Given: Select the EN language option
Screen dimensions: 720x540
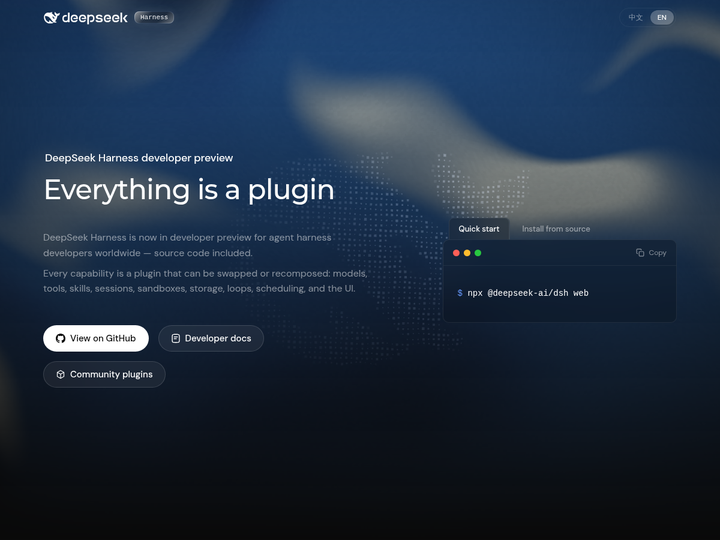Looking at the screenshot, I should coord(662,17).
